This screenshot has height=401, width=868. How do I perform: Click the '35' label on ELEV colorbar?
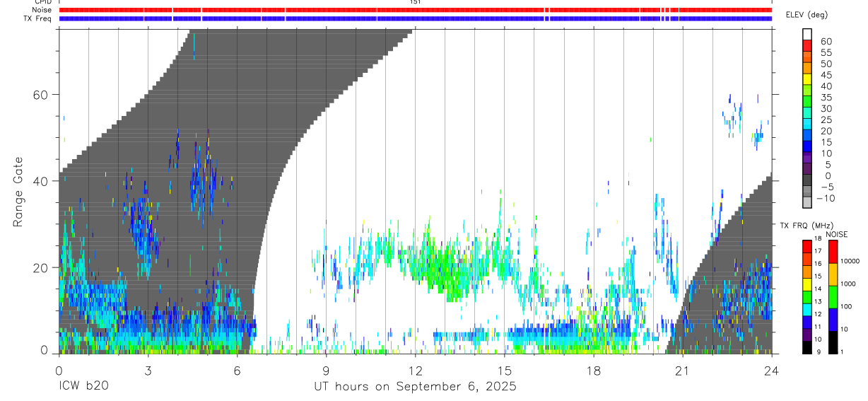825,98
